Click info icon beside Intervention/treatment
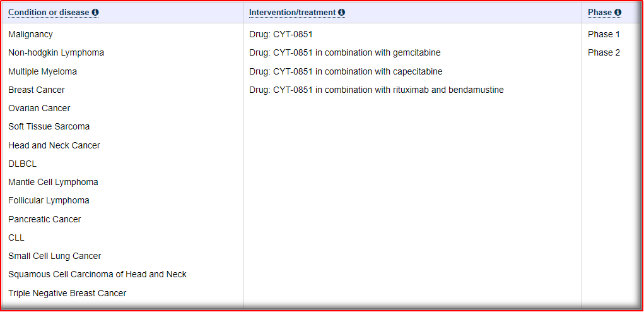644x312 pixels. 342,12
